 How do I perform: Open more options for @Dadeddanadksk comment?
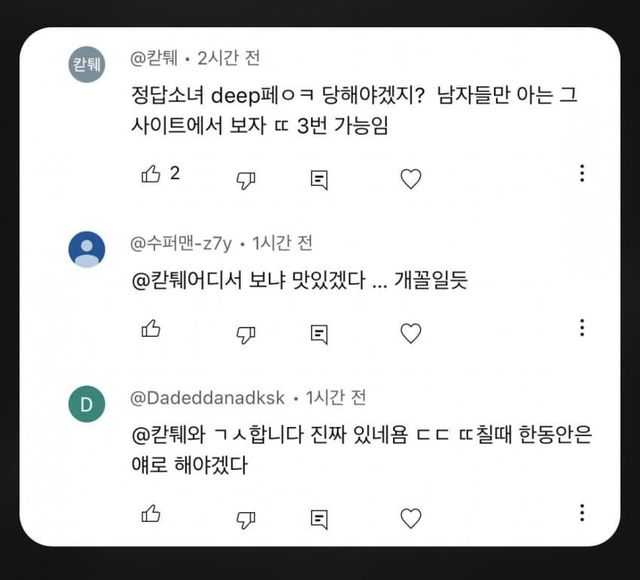(581, 513)
